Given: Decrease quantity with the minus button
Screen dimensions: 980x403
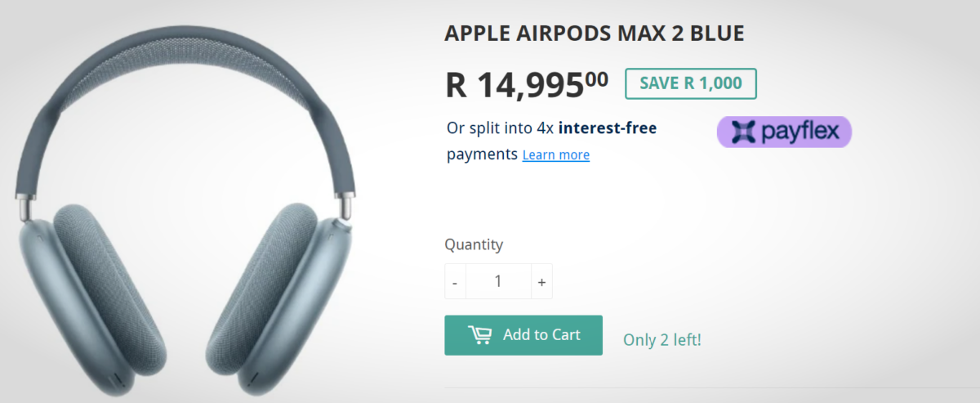Looking at the screenshot, I should (455, 282).
